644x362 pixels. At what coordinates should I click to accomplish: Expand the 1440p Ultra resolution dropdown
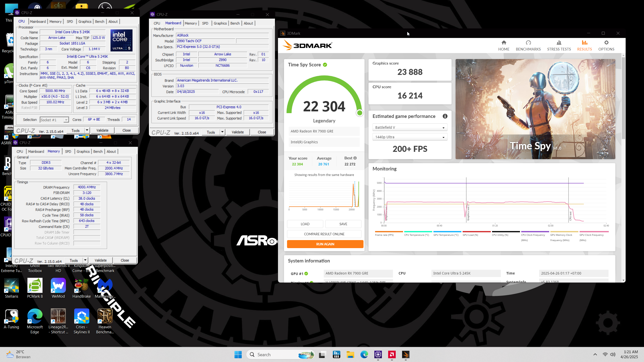(410, 137)
